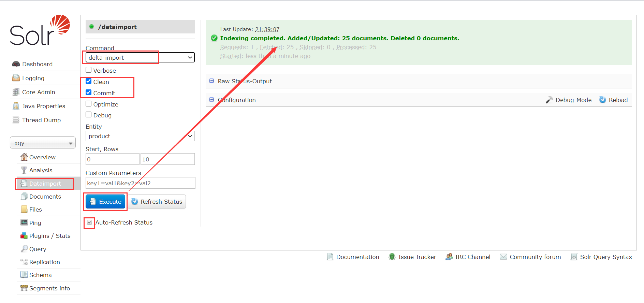This screenshot has width=644, height=303.
Task: Click the Debug-Mode hammer icon
Action: (549, 100)
